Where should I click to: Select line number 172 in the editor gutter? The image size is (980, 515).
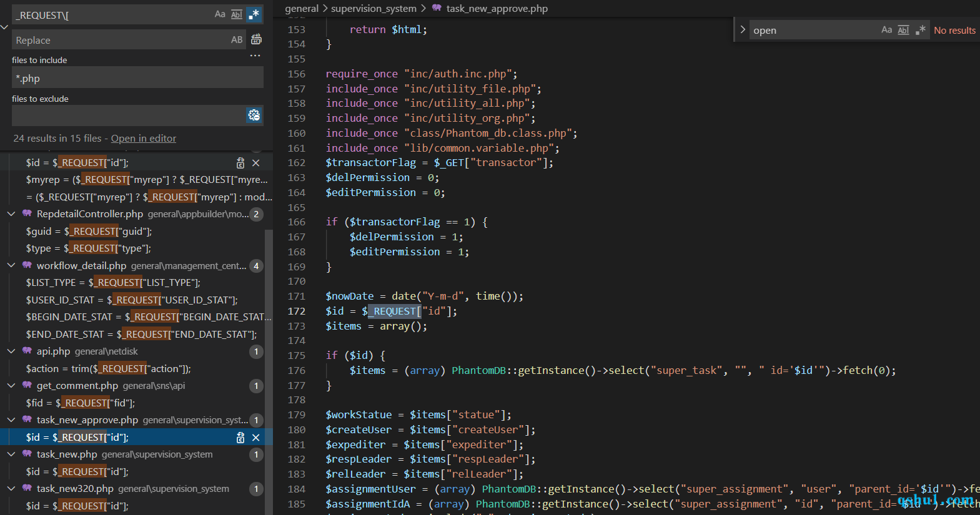pyautogui.click(x=297, y=311)
